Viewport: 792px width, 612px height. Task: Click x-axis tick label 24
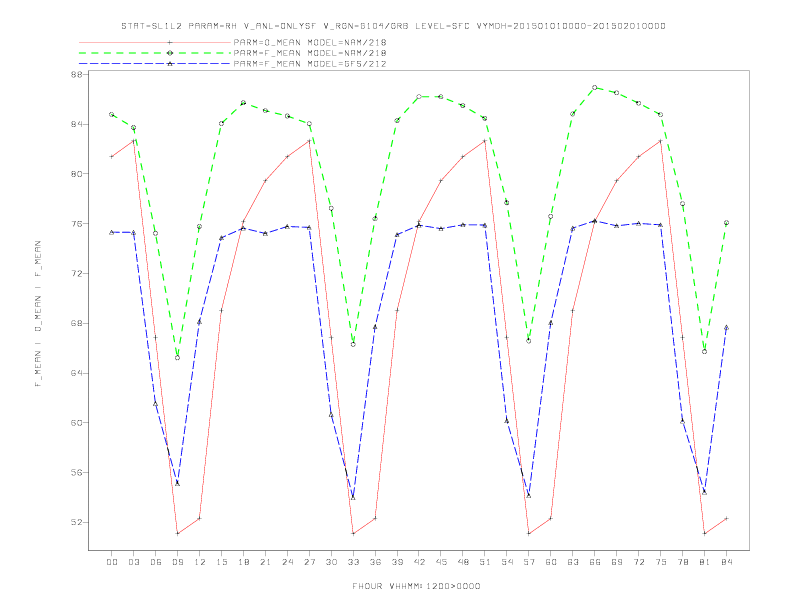pyautogui.click(x=287, y=562)
